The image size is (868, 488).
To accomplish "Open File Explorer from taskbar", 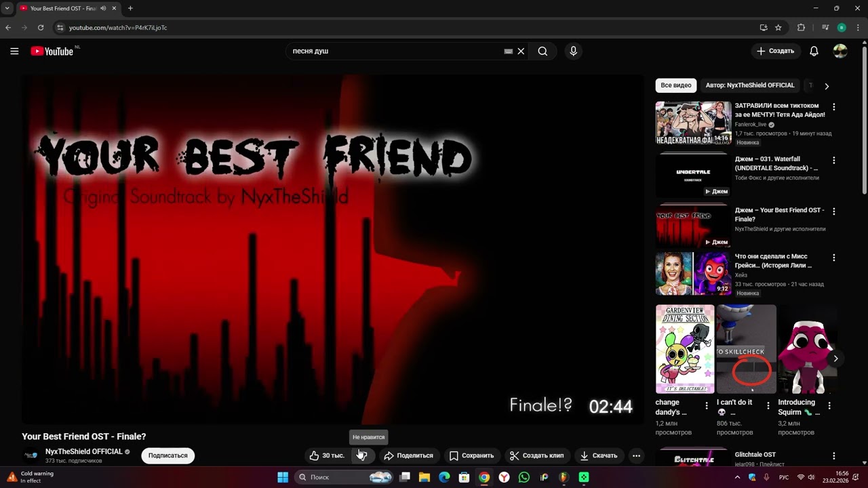I will (x=425, y=477).
